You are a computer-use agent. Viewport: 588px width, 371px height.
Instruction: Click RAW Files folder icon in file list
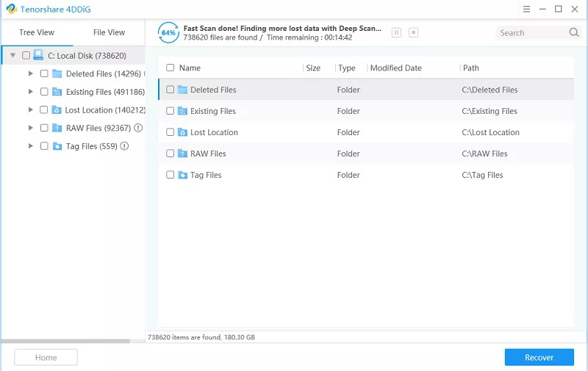point(182,154)
